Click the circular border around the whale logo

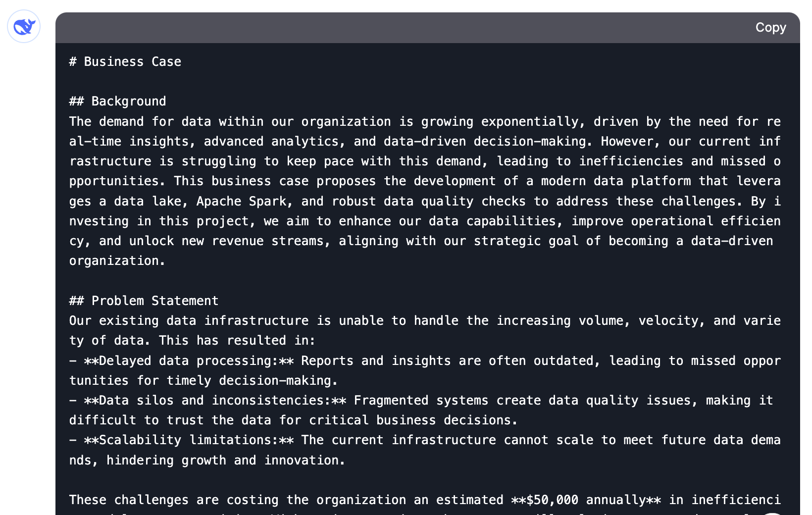point(24,11)
